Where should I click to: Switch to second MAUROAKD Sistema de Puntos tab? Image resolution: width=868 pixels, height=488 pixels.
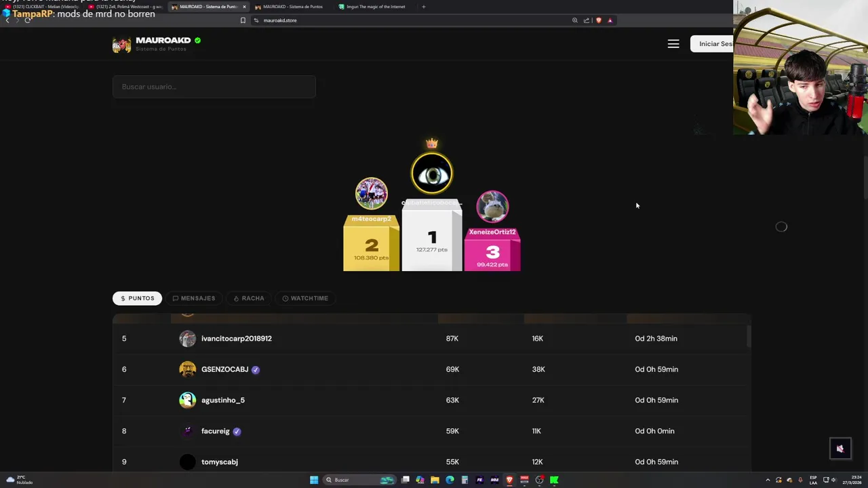(x=292, y=7)
